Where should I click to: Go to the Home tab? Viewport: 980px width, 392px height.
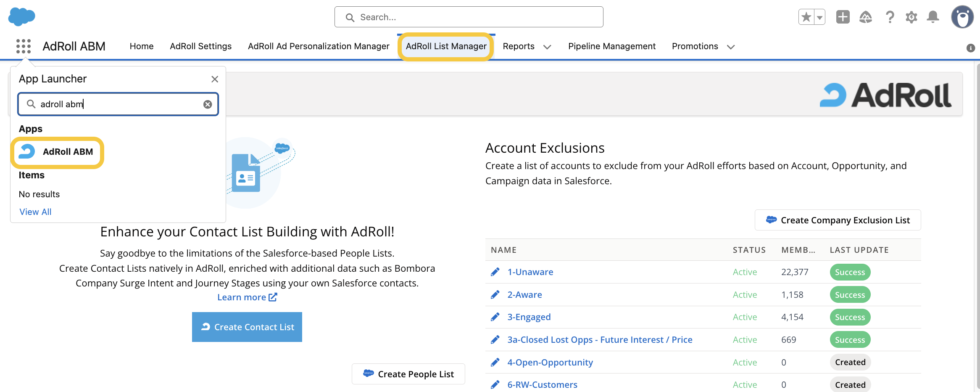click(142, 46)
